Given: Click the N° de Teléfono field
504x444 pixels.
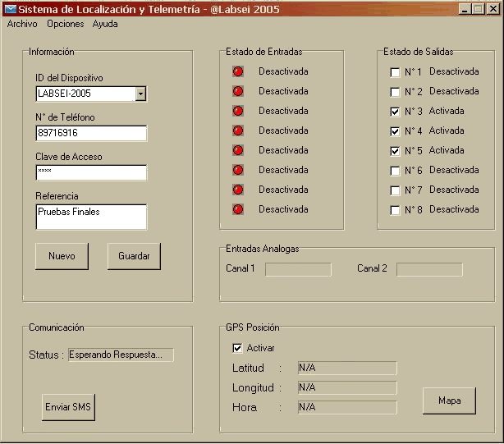Looking at the screenshot, I should [91, 133].
